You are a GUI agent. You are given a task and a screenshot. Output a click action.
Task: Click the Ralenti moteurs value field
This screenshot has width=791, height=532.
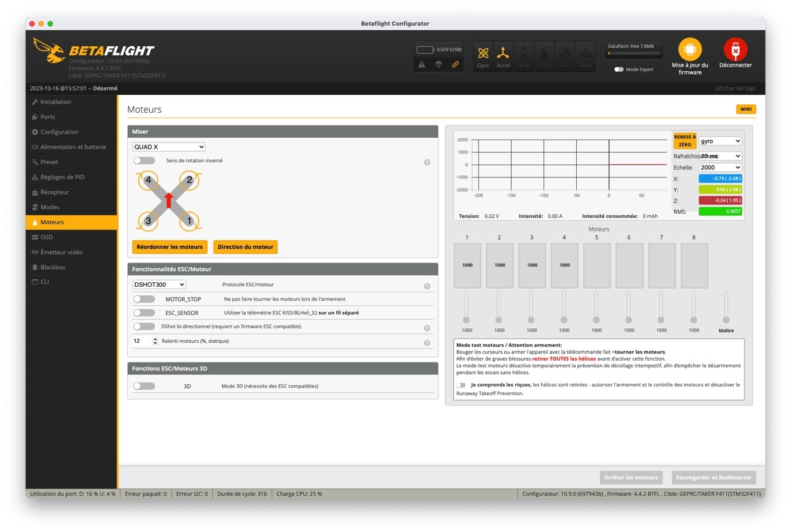(x=142, y=341)
